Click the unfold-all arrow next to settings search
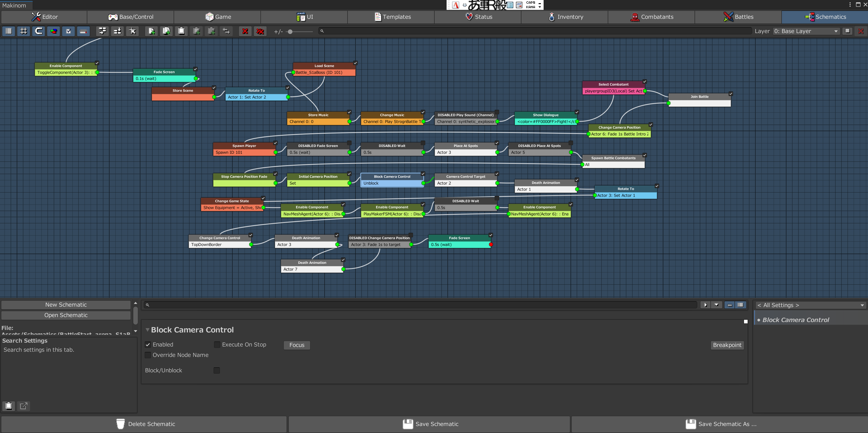This screenshot has height=433, width=868. 706,305
